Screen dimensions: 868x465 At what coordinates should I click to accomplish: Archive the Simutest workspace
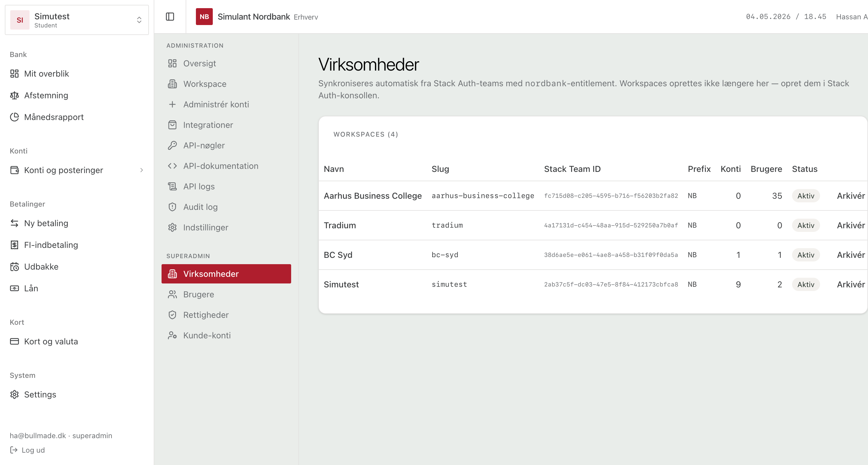point(851,285)
